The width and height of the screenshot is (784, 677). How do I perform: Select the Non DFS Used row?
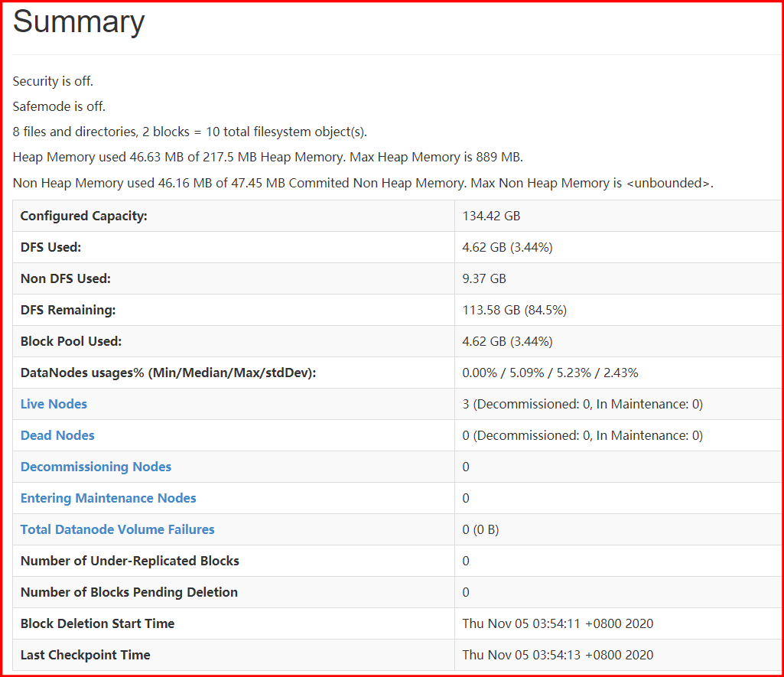(229, 278)
